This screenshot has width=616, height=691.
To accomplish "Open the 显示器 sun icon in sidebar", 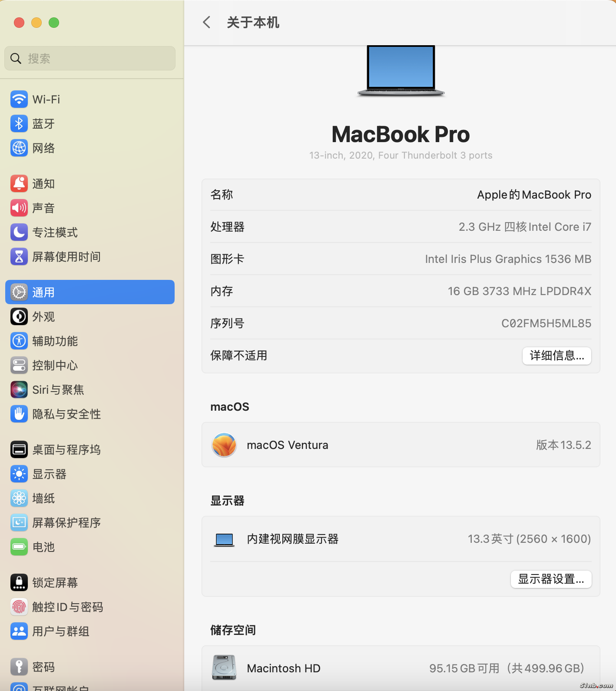I will coord(19,474).
